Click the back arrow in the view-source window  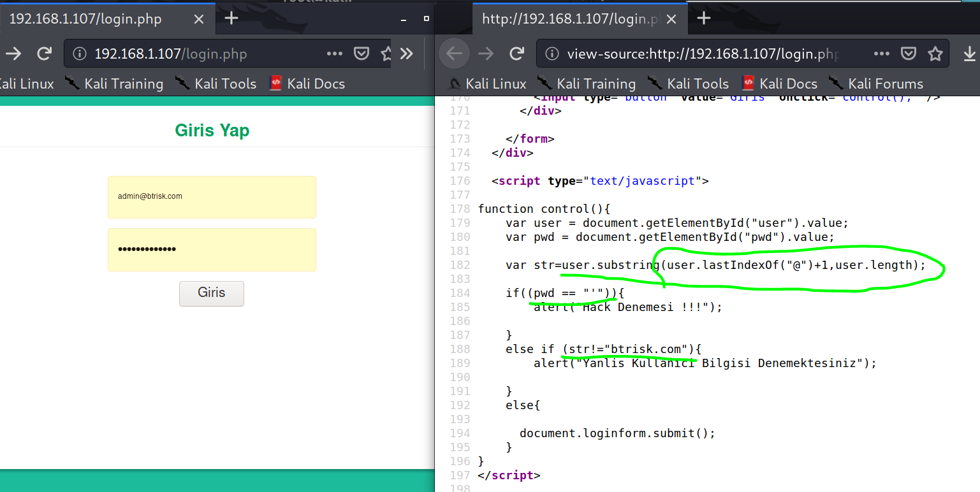click(x=454, y=54)
